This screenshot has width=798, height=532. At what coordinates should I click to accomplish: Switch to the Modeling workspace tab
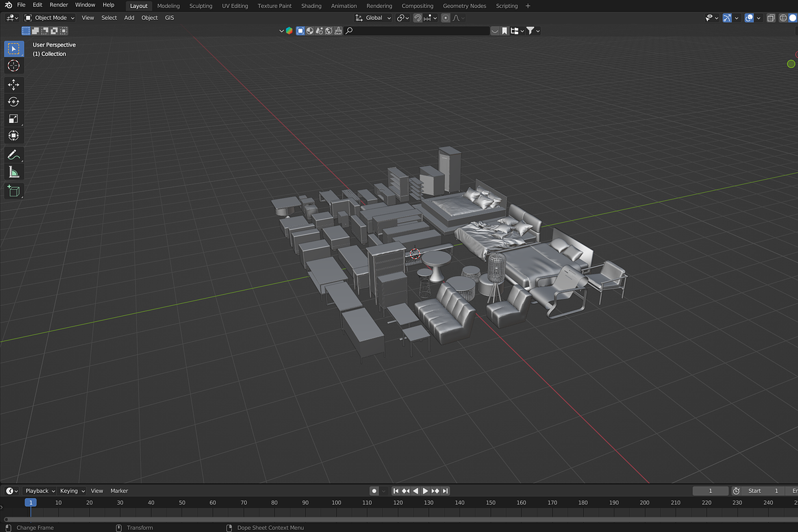tap(168, 6)
